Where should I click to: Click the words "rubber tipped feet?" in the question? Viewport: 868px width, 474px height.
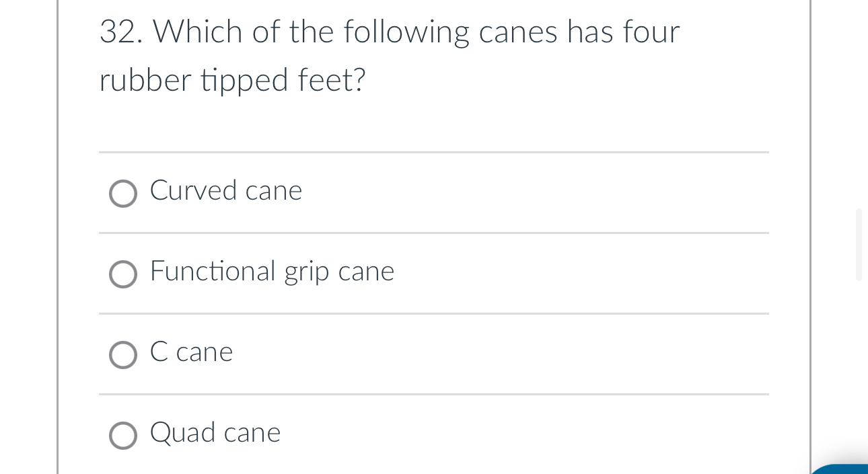point(232,80)
